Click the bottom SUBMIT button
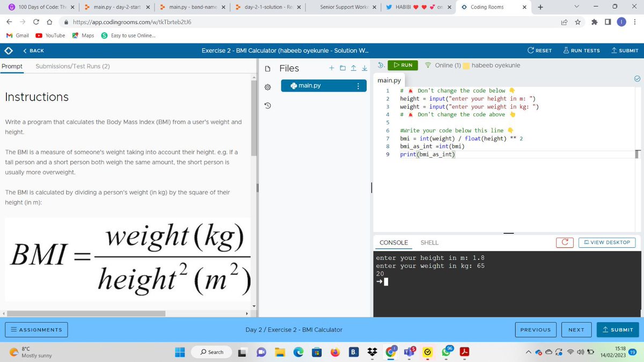Image resolution: width=644 pixels, height=362 pixels. click(x=618, y=329)
